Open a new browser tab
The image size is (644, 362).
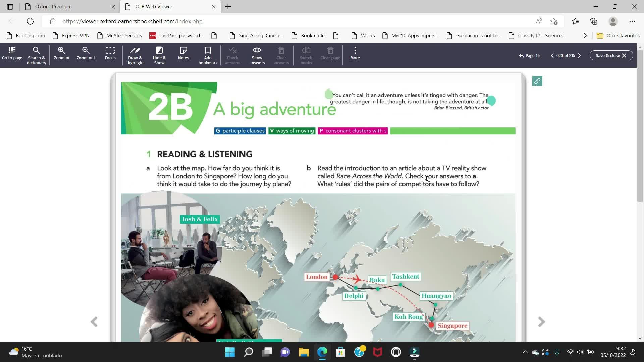pyautogui.click(x=228, y=7)
